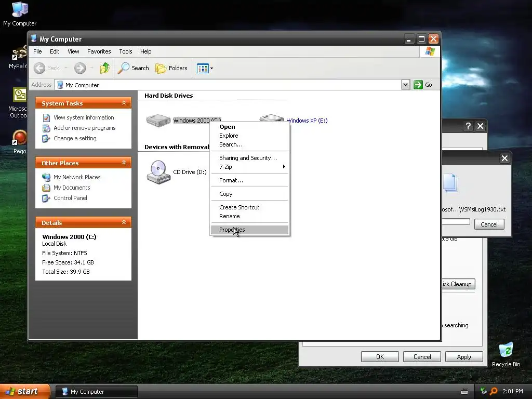Click the Disk Cleanup button

[458, 284]
